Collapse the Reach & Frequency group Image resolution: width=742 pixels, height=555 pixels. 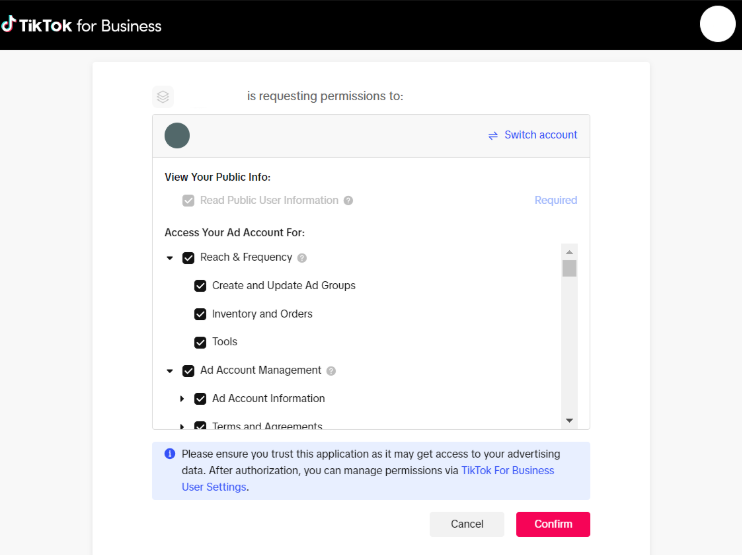click(x=170, y=258)
